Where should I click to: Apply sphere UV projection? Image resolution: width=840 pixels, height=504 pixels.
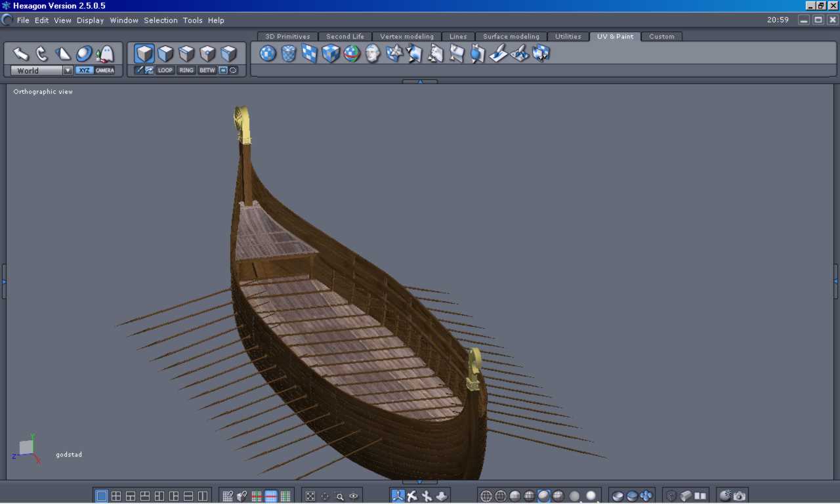[268, 53]
